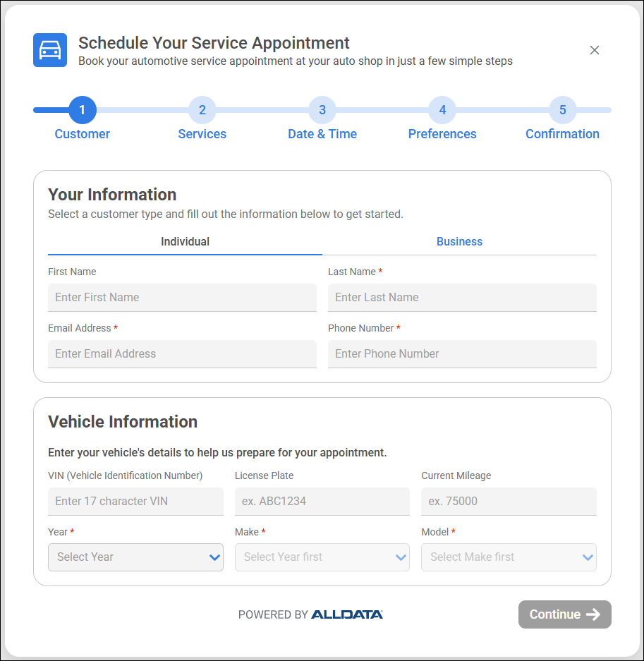Click the Date & Time step label
The image size is (644, 661).
322,134
